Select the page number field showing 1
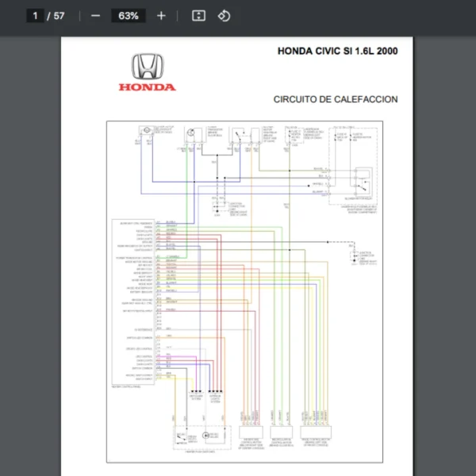Image resolution: width=476 pixels, height=476 pixels. click(35, 16)
